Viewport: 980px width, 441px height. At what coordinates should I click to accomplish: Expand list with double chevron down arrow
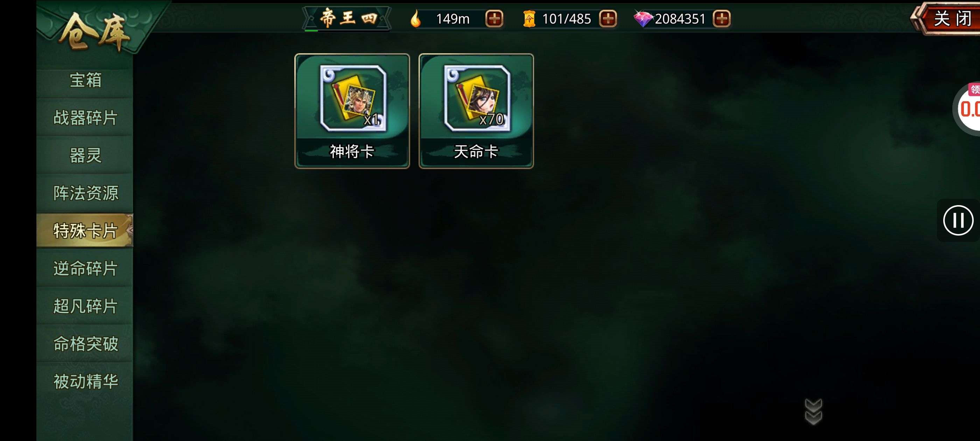click(813, 411)
